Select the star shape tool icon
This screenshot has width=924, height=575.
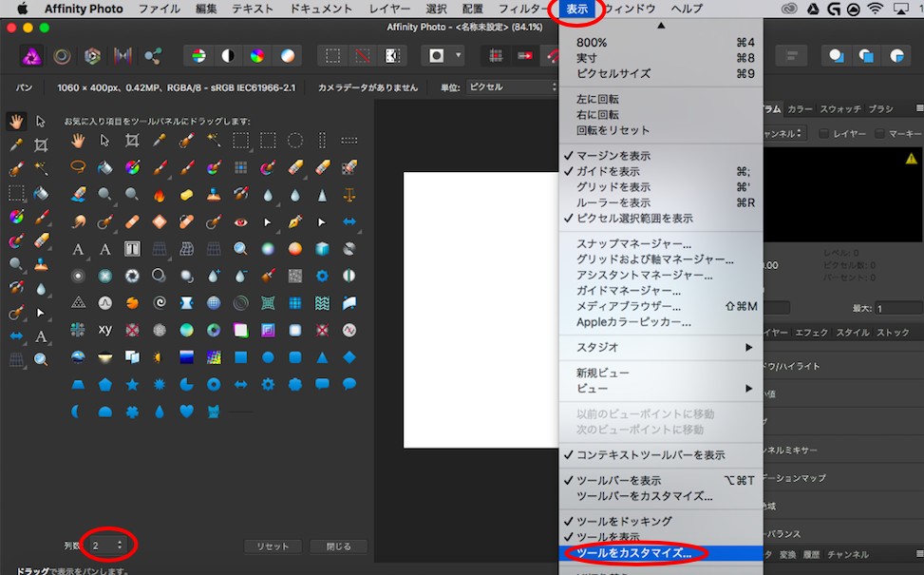132,385
